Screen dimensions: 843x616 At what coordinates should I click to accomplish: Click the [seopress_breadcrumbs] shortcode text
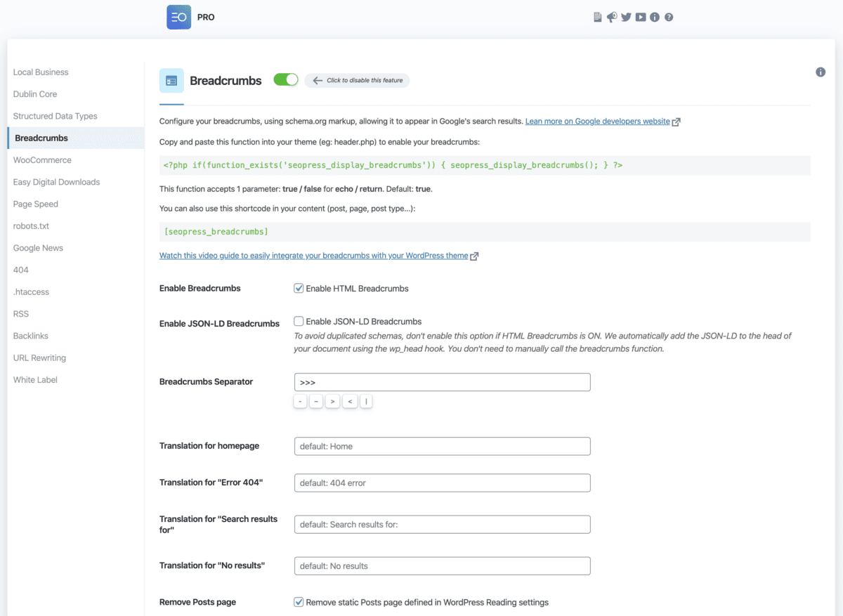coord(216,232)
